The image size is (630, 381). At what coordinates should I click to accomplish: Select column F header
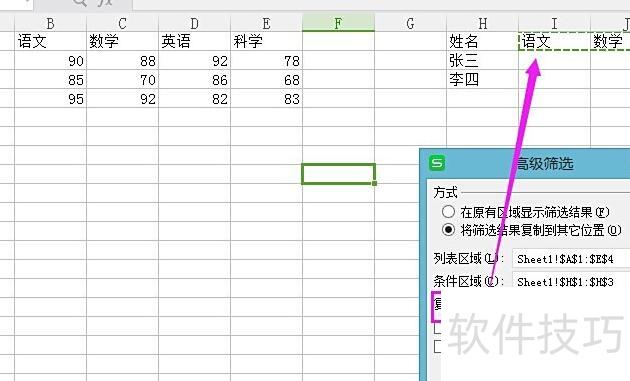(x=338, y=24)
